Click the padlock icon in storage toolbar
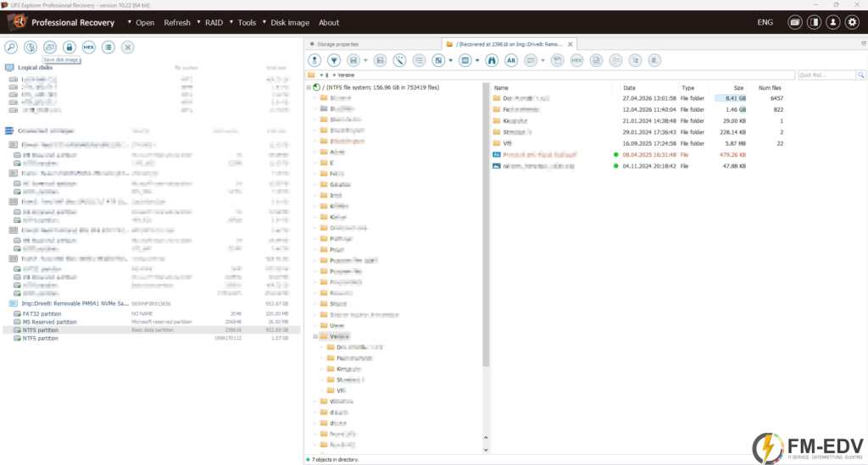Viewport: 868px width, 465px height. point(70,47)
